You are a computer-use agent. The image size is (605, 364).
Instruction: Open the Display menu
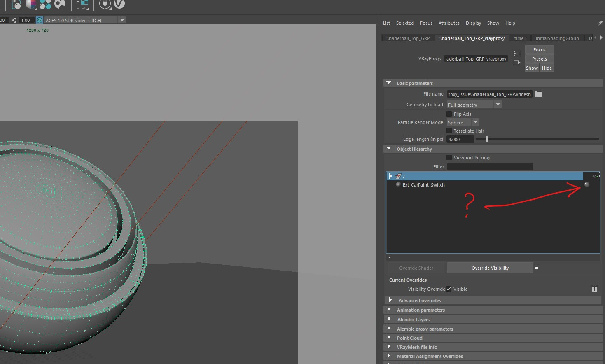[473, 23]
